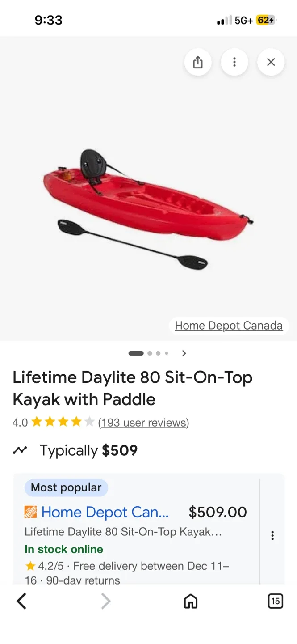Tap the Most popular badge
The width and height of the screenshot is (297, 644).
point(66,487)
